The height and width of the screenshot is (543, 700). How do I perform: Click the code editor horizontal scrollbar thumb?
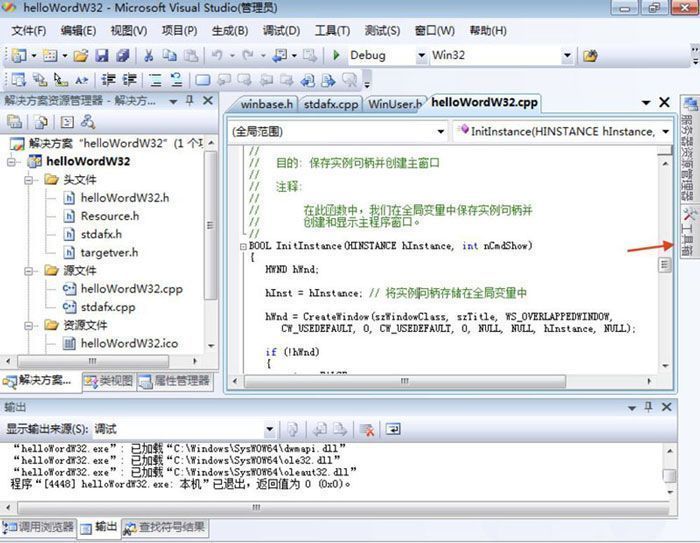point(404,381)
